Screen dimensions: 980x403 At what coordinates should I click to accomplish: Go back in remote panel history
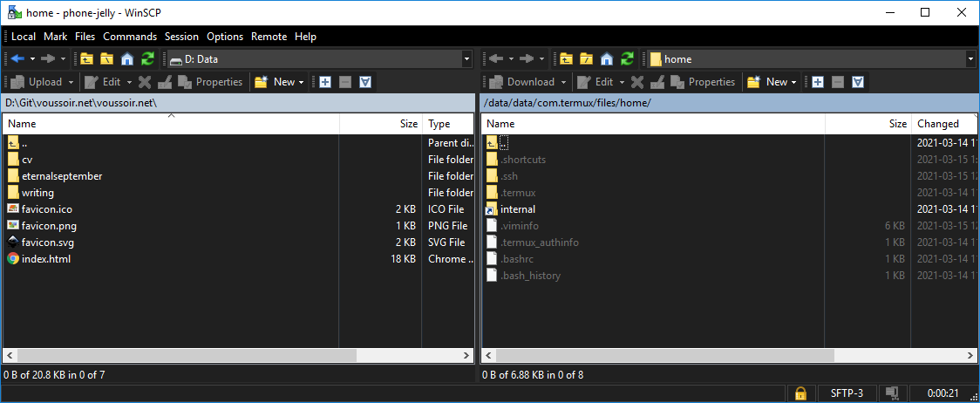coord(496,58)
